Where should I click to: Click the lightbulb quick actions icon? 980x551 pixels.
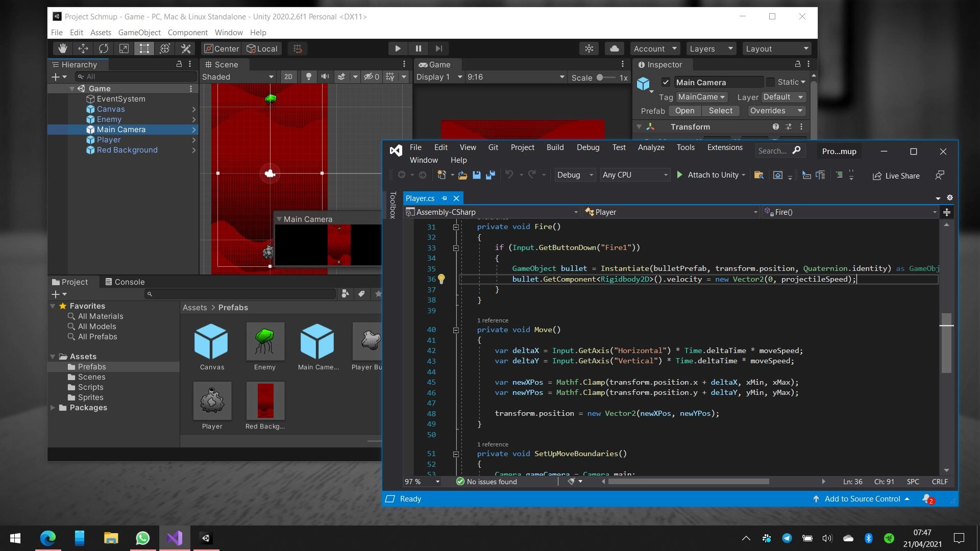pyautogui.click(x=442, y=279)
